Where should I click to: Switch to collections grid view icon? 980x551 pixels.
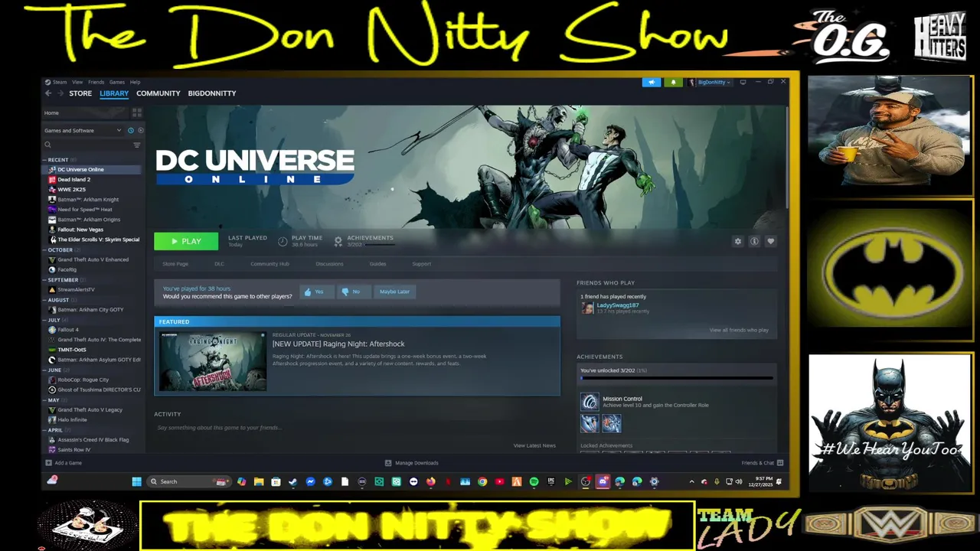coord(137,112)
